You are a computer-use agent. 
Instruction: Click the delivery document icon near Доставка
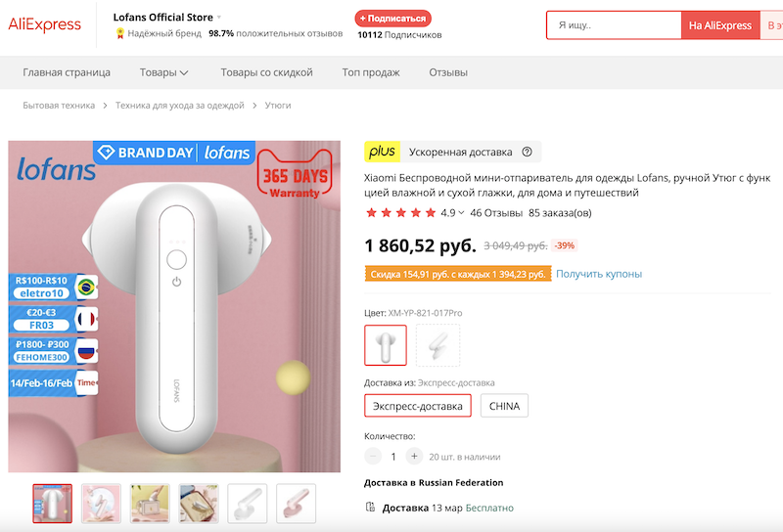pyautogui.click(x=370, y=508)
